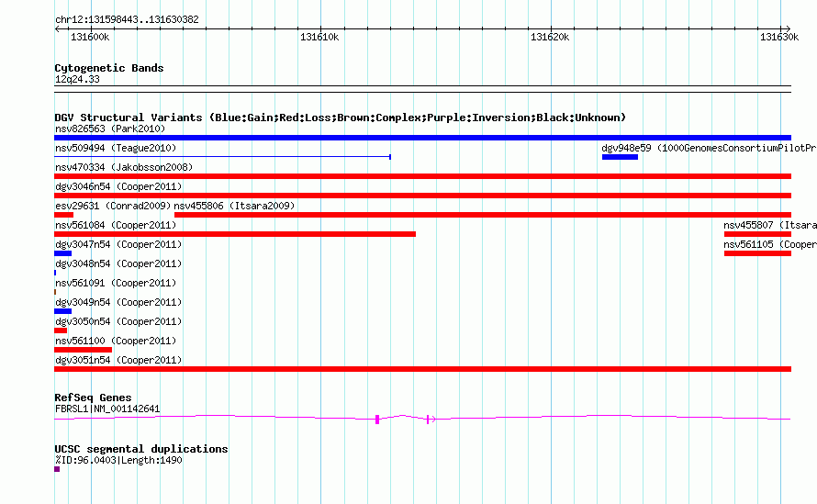The width and height of the screenshot is (817, 504).
Task: Open the DGV Structural Variants track title
Action: [340, 118]
